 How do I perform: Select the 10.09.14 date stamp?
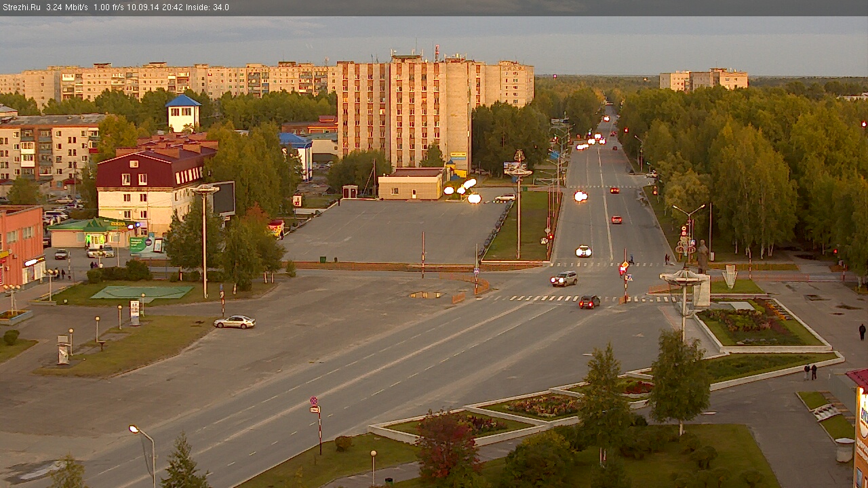pos(143,7)
